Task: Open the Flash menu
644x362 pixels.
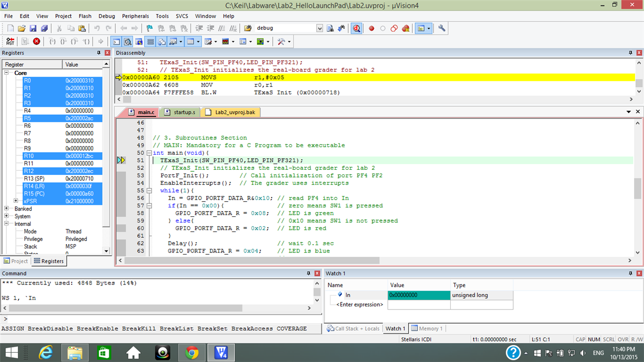Action: [85, 16]
